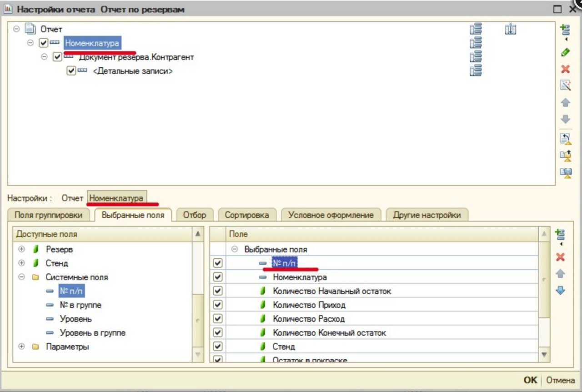Open the Другие настройки tab
This screenshot has height=392, width=582.
pos(427,215)
